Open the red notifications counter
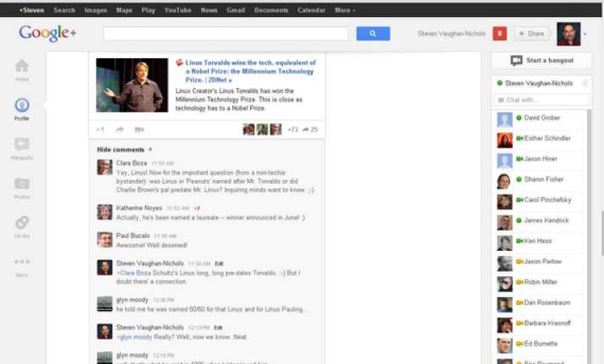 click(x=499, y=34)
